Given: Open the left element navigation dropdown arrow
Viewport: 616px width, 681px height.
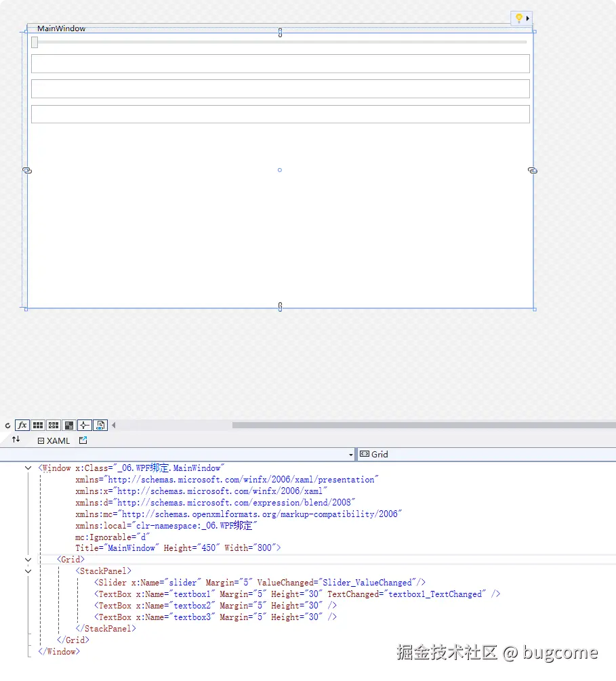Looking at the screenshot, I should 351,455.
